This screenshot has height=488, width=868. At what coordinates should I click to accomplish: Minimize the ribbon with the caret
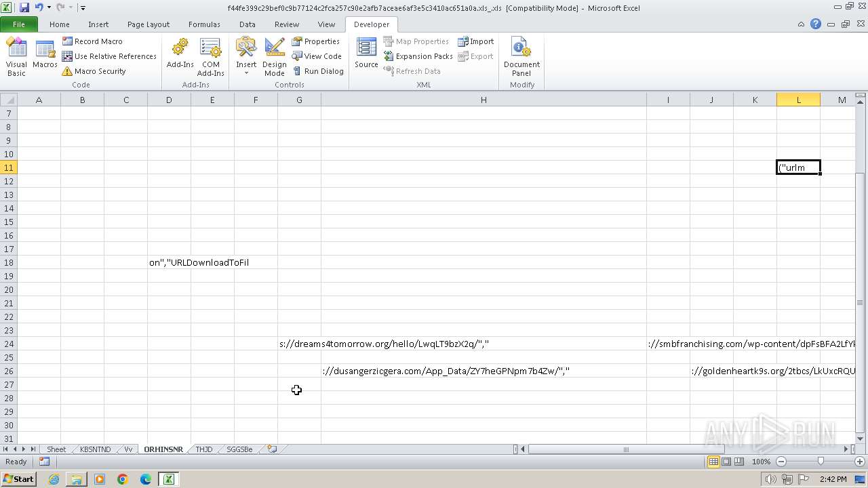point(802,24)
